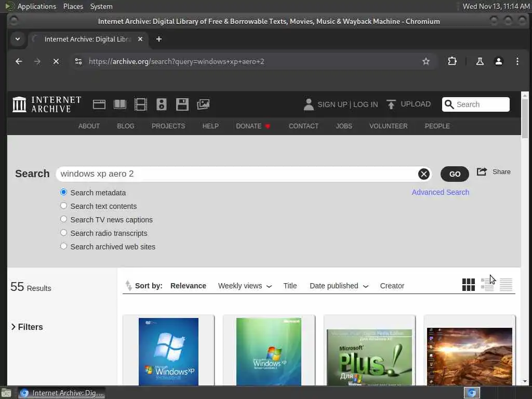Sort results by Title
Screen dimensions: 532x399
pyautogui.click(x=290, y=286)
